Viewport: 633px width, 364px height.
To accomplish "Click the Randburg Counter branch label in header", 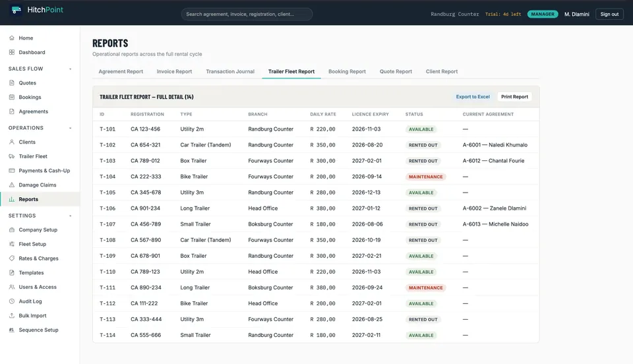I will coord(454,14).
